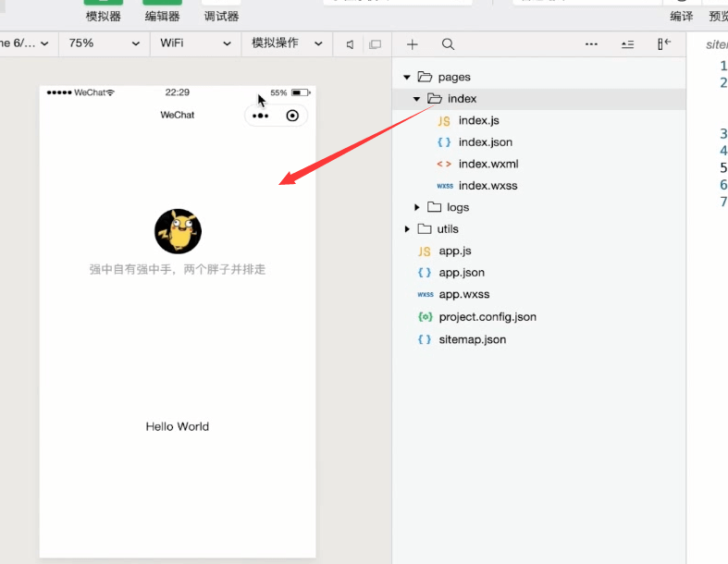This screenshot has width=728, height=564.
Task: Select the pages folder row
Action: [x=539, y=77]
